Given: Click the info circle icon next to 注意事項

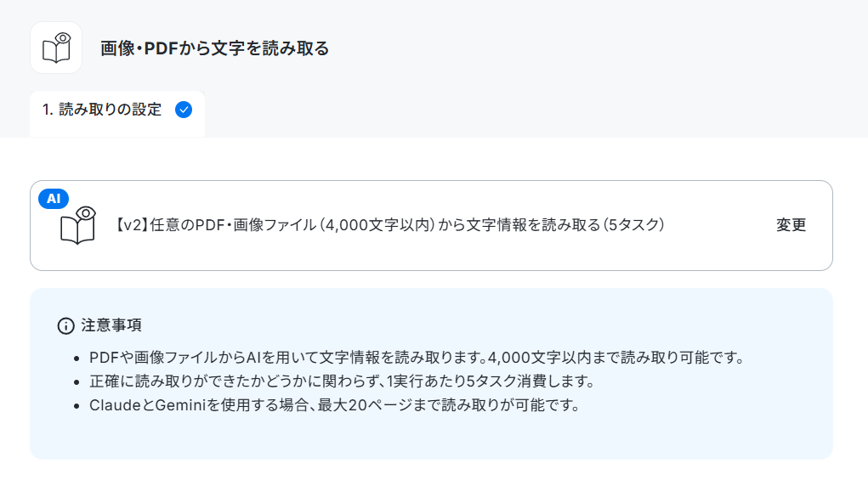Looking at the screenshot, I should point(65,326).
